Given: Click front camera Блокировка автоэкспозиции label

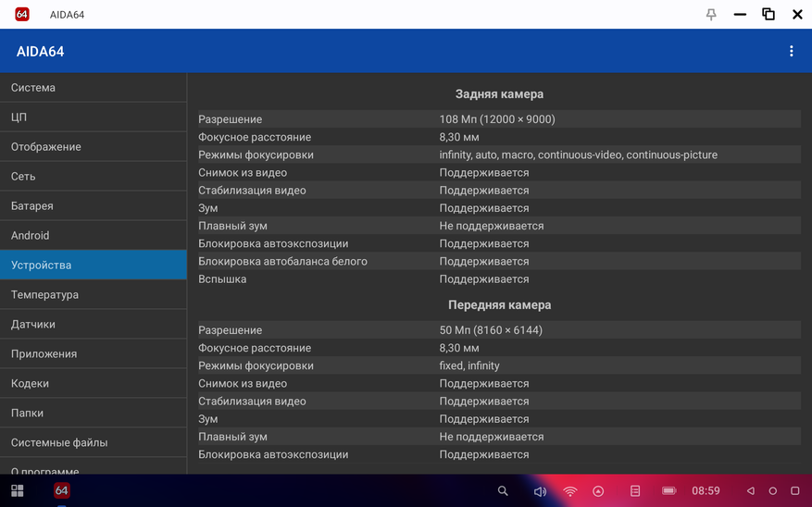Looking at the screenshot, I should tap(273, 454).
